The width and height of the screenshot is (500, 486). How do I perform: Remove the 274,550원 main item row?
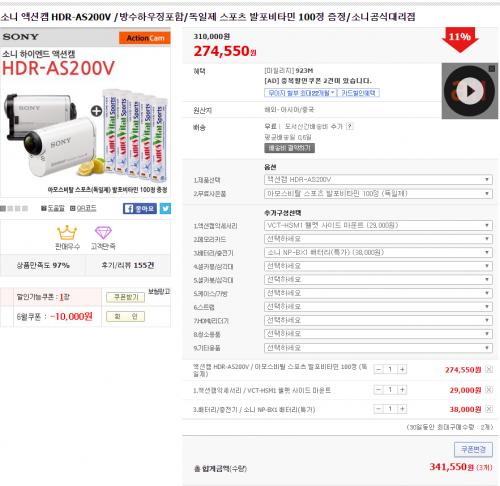tap(489, 369)
